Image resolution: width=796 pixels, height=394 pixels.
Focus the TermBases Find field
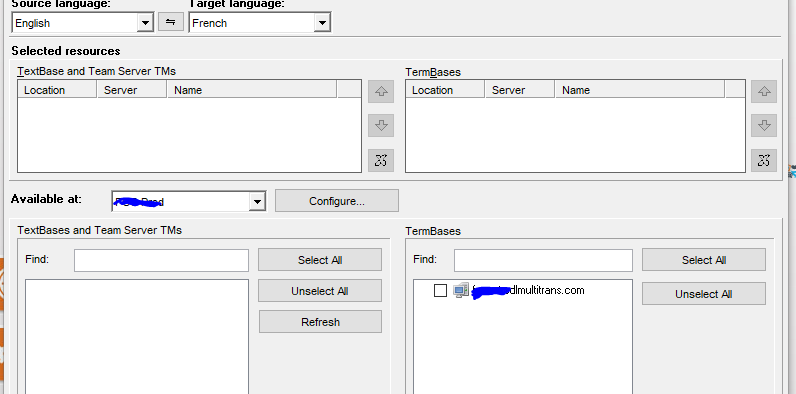point(543,260)
